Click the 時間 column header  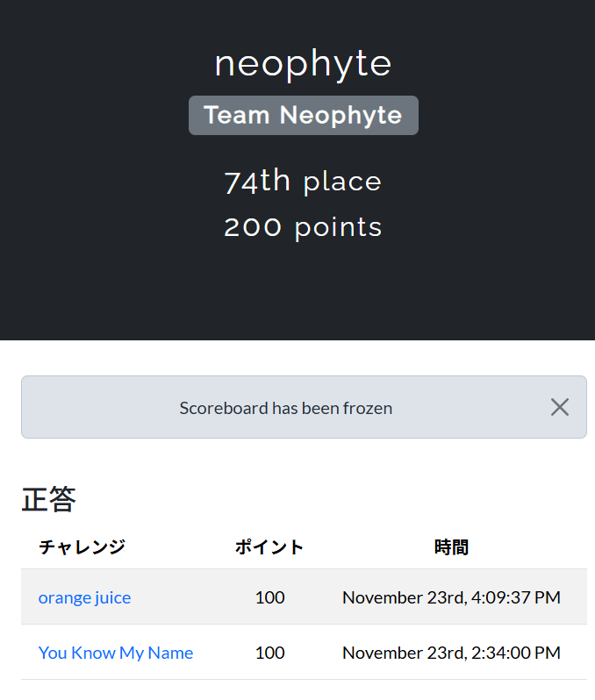(451, 547)
